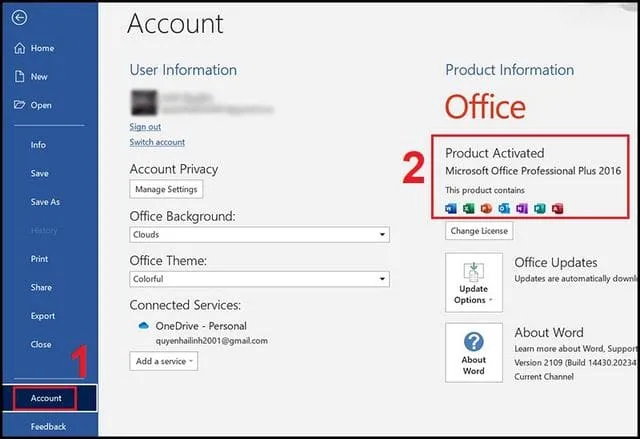640x439 pixels.
Task: Click the Word app icon under This product contains
Action: pos(451,208)
